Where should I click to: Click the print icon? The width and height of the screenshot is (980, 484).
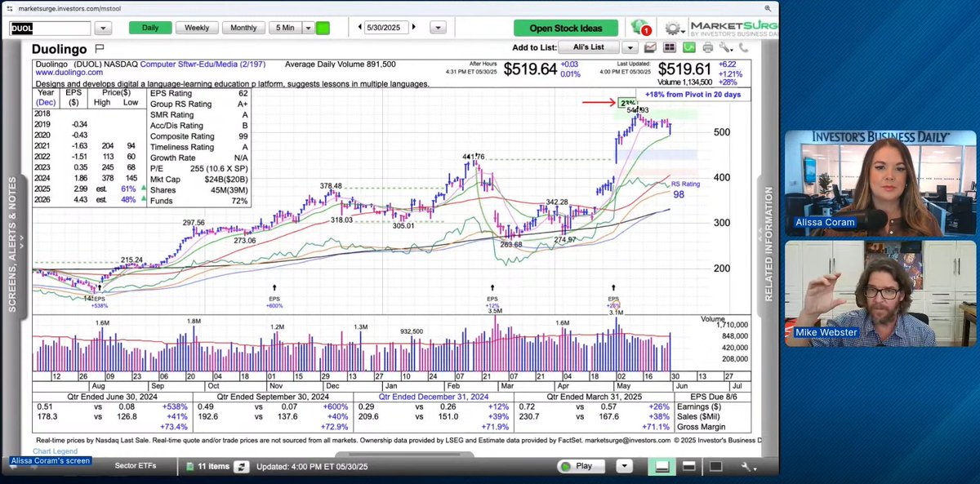click(708, 48)
